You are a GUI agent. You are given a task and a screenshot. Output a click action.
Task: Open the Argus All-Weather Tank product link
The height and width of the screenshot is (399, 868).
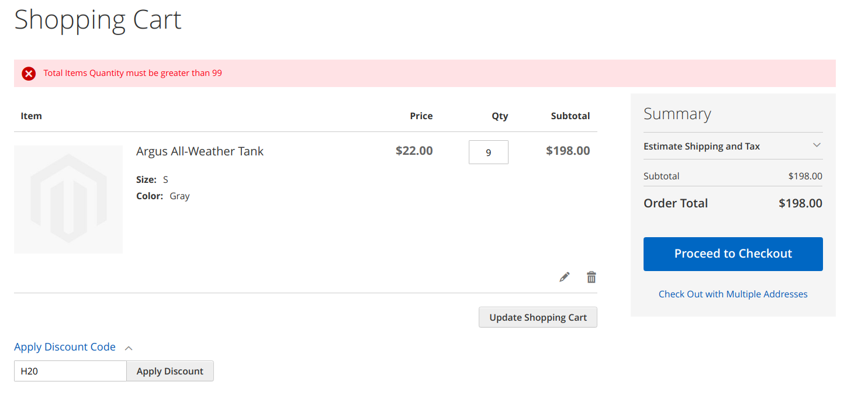[x=200, y=151]
